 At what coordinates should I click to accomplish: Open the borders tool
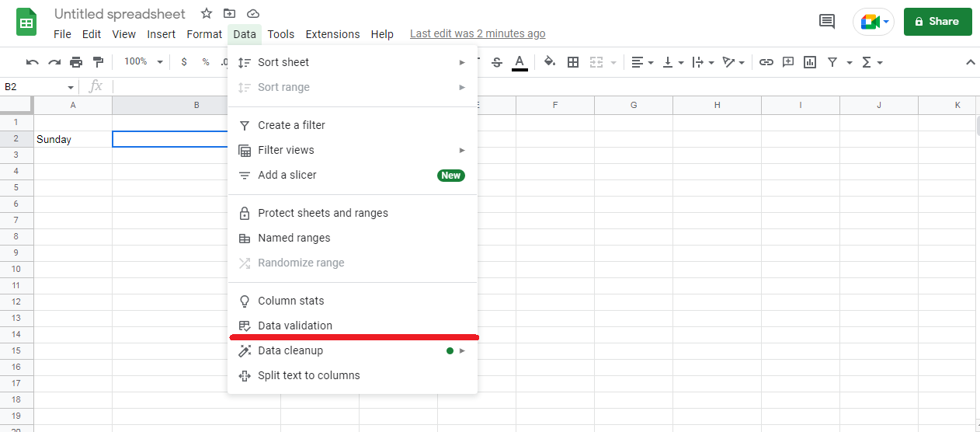click(573, 62)
